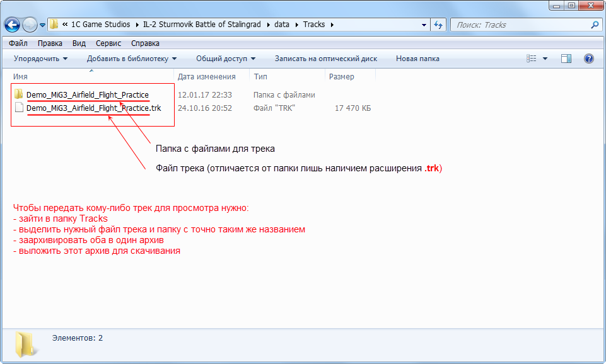This screenshot has height=364, width=606.
Task: Click date 24.10.16 20:52
Action: (x=204, y=108)
